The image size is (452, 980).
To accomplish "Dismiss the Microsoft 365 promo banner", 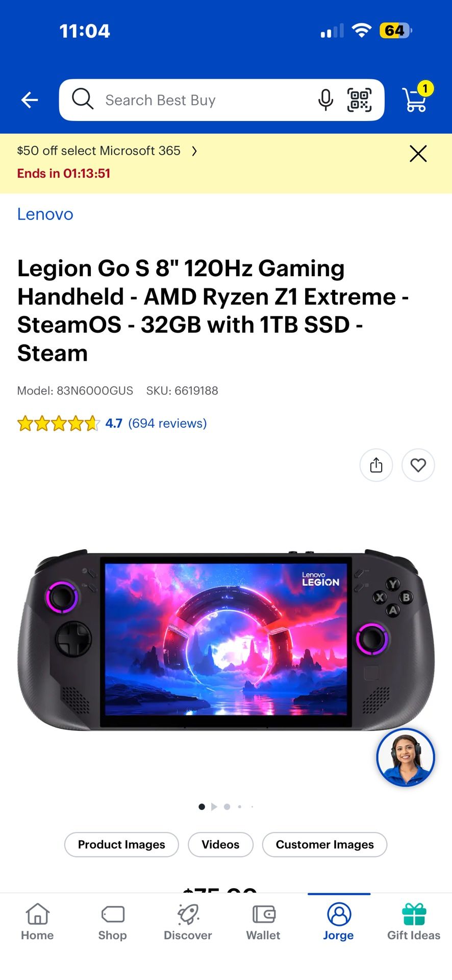I will click(418, 154).
